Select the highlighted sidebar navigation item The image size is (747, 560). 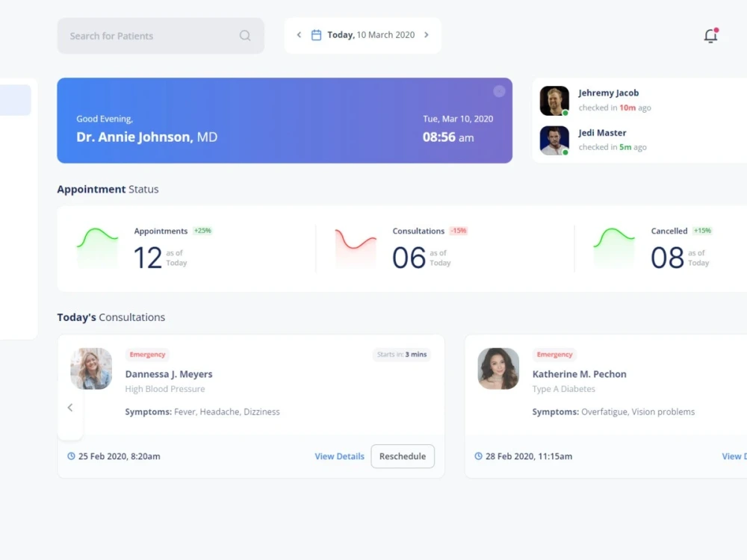tap(13, 99)
